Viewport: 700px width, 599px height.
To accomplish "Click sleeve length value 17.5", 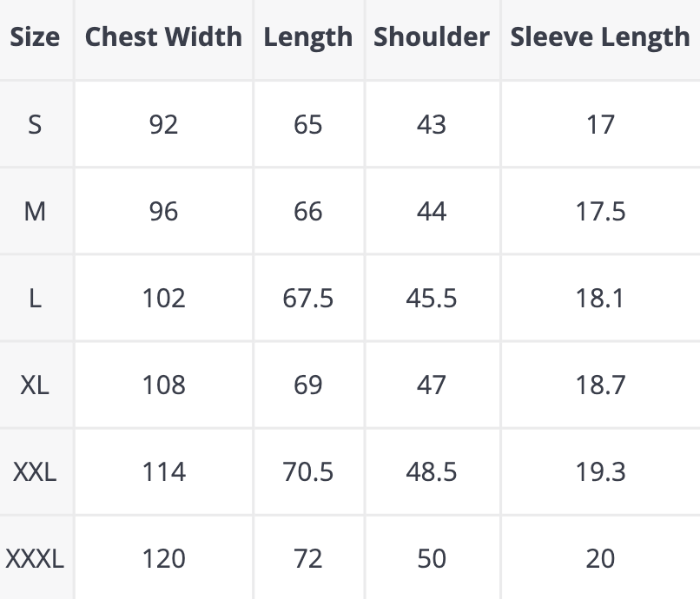I will 600,212.
